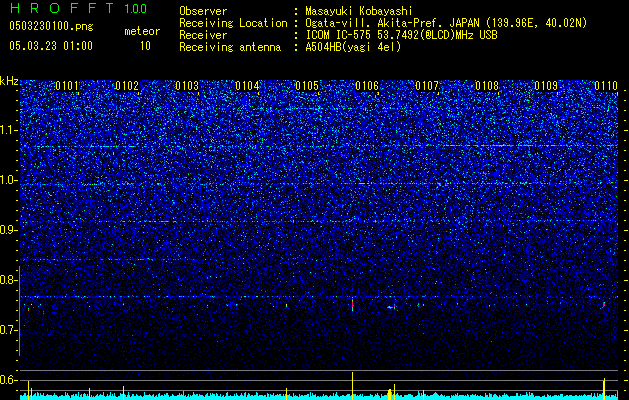This screenshot has width=629, height=400.
Task: Click the 0107 time marker
Action: tap(427, 86)
